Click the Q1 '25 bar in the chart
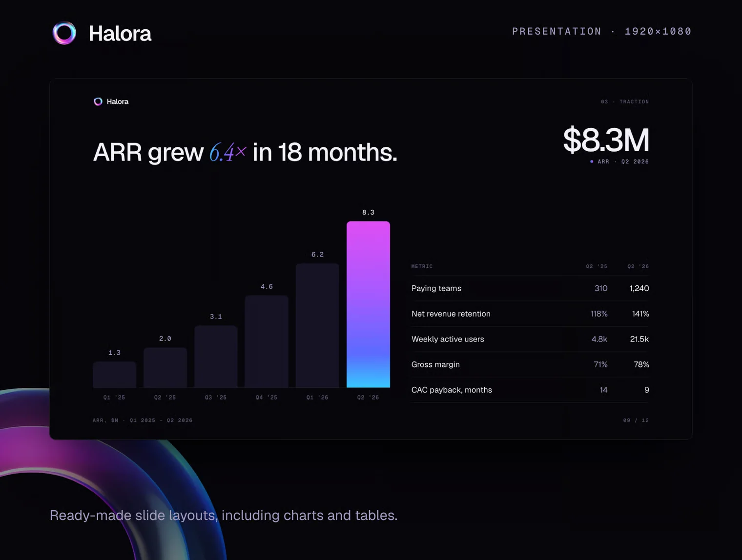Image resolution: width=742 pixels, height=560 pixels. [114, 375]
